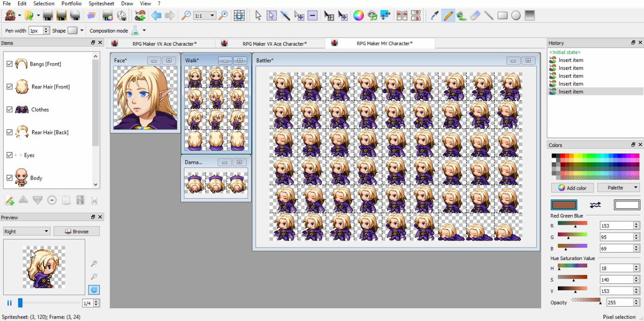Screen dimensions: 644x321
Task: Open the color wheel adjustment tool
Action: 358,15
